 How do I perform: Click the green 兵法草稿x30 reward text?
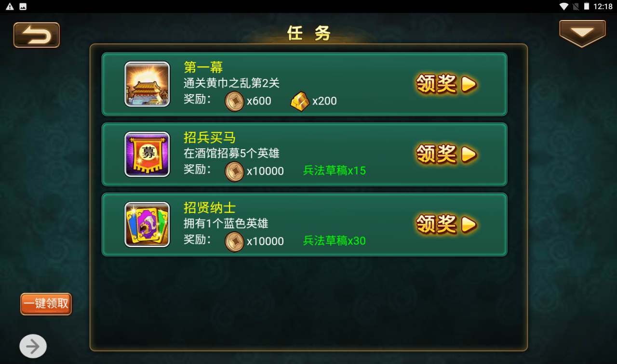click(x=335, y=241)
